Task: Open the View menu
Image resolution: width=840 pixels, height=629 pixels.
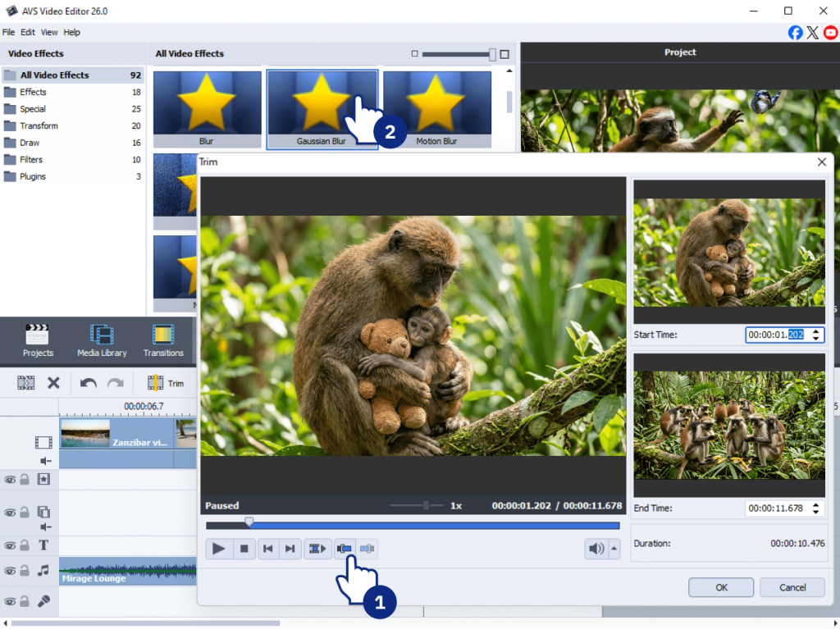Action: click(x=49, y=32)
